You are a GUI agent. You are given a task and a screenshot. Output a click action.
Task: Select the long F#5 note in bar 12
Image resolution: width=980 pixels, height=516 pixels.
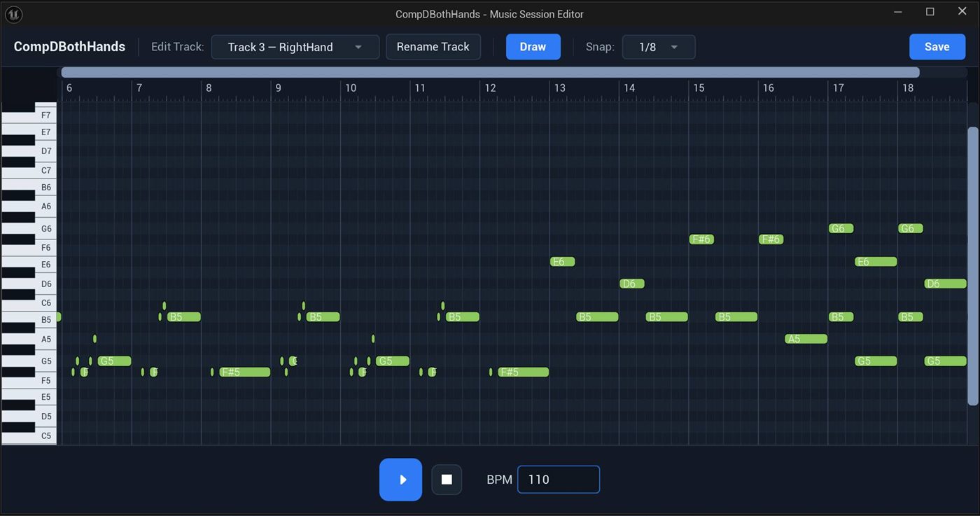coord(524,372)
